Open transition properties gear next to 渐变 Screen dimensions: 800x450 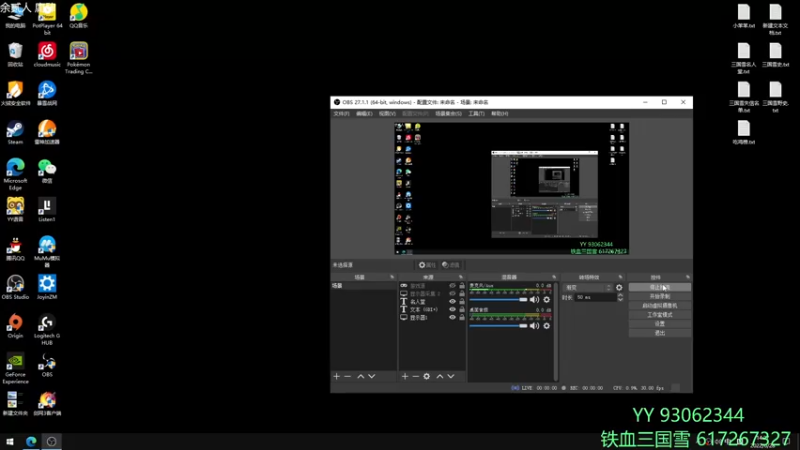[619, 288]
